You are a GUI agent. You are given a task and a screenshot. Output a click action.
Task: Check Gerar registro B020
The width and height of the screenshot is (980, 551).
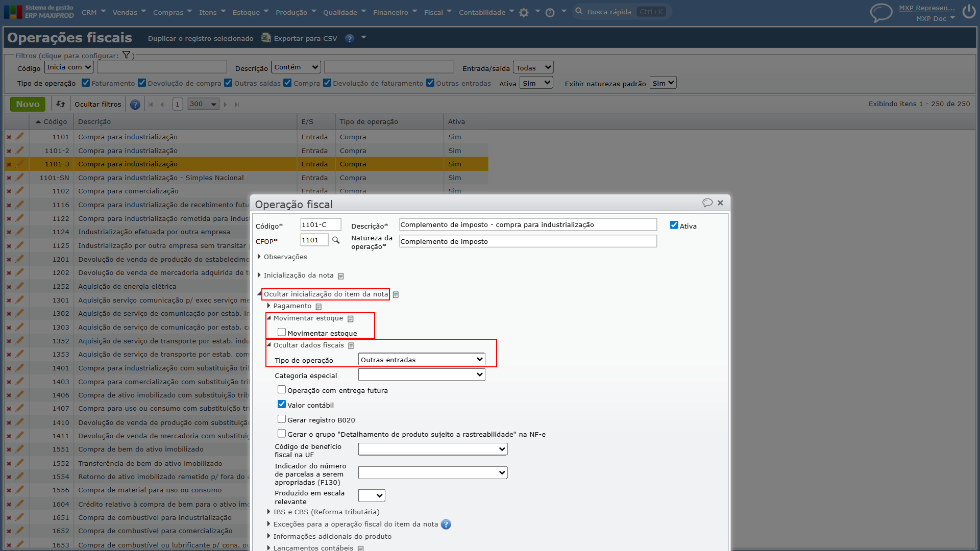coord(281,419)
